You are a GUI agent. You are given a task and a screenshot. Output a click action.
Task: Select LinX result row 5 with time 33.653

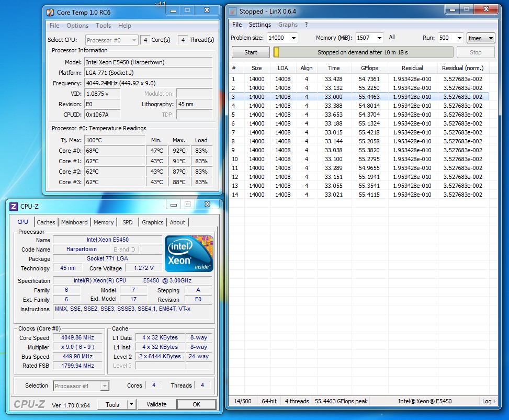[359, 115]
